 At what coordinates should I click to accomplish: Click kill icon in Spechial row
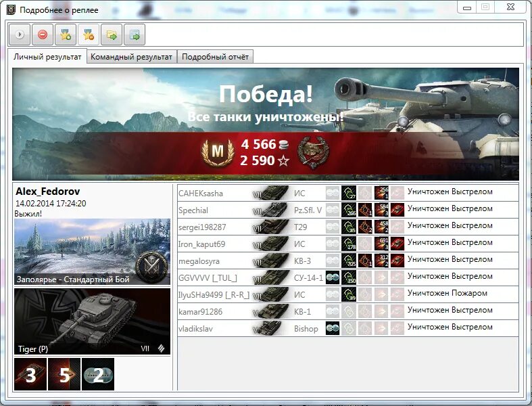pos(397,210)
